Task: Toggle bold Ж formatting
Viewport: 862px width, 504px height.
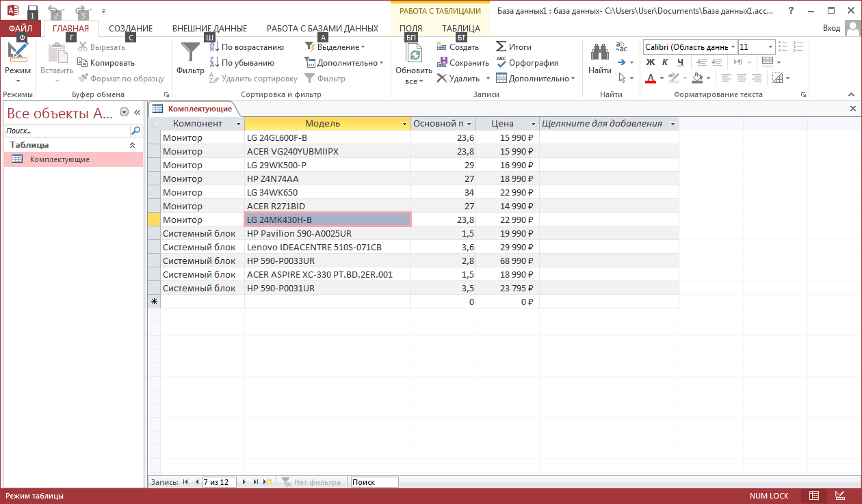Action: 651,62
